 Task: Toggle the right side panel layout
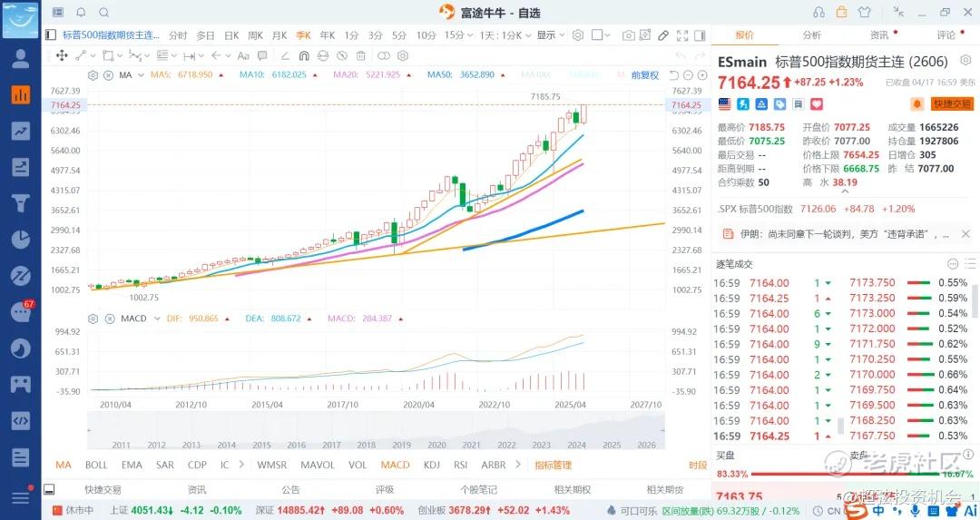coord(700,35)
